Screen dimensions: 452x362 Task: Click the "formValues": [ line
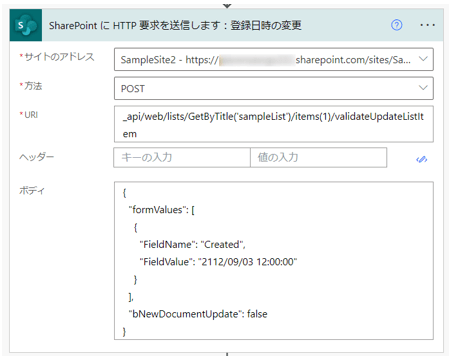point(162,210)
